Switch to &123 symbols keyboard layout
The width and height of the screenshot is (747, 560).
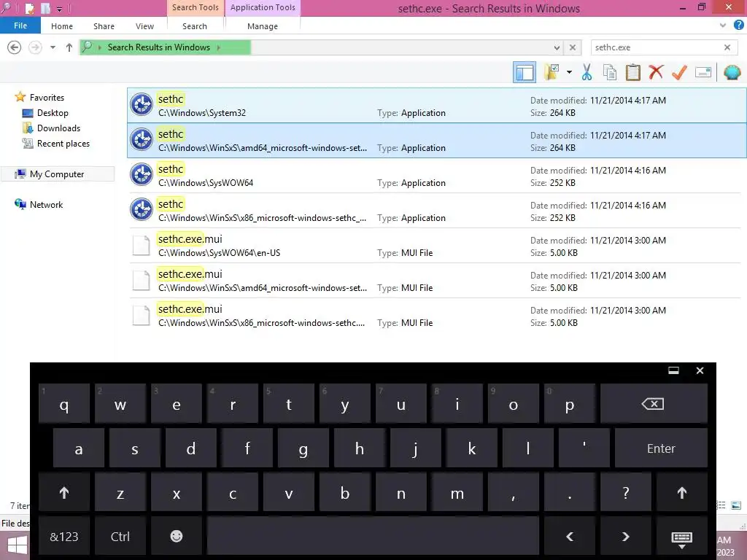coord(64,536)
